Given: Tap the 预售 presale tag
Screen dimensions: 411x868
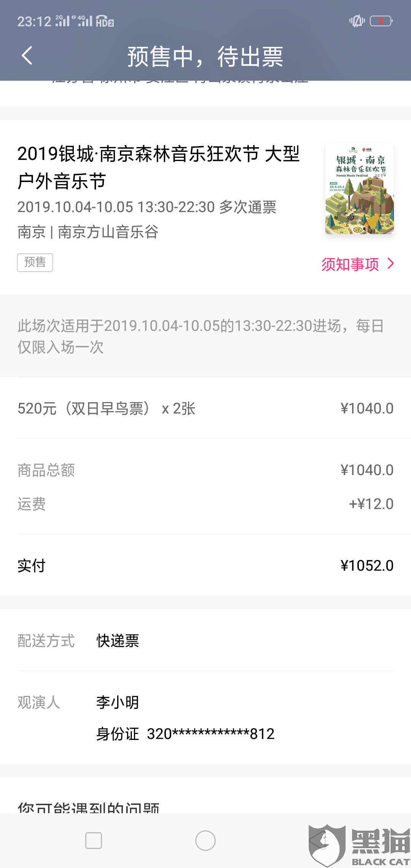Looking at the screenshot, I should pyautogui.click(x=35, y=262).
